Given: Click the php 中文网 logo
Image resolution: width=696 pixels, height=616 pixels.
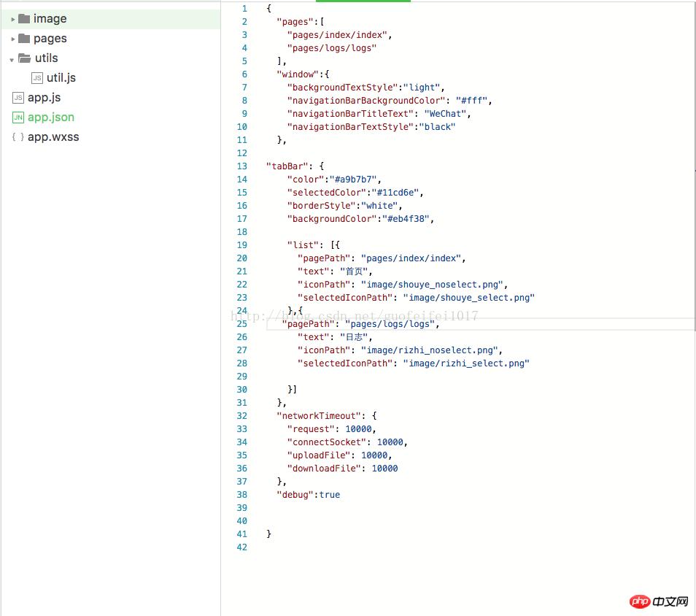Looking at the screenshot, I should (x=659, y=601).
